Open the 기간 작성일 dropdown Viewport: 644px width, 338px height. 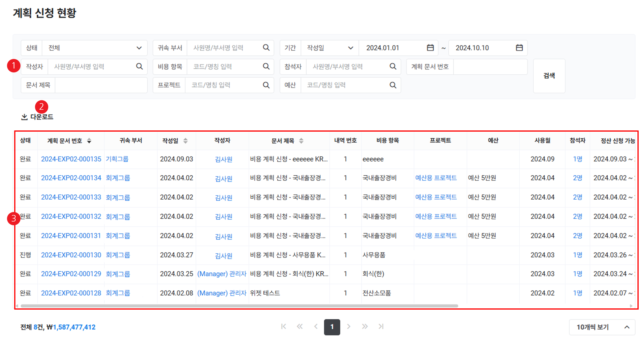[x=351, y=48]
